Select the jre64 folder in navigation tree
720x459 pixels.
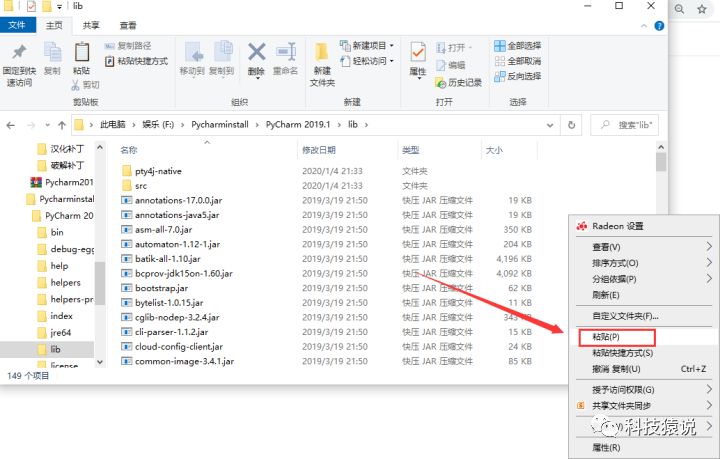click(61, 332)
